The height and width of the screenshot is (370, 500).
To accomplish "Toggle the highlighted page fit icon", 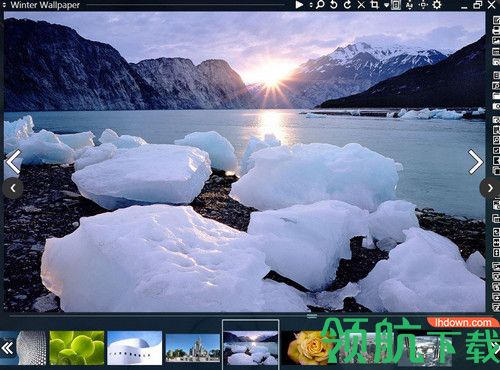I will (x=396, y=5).
